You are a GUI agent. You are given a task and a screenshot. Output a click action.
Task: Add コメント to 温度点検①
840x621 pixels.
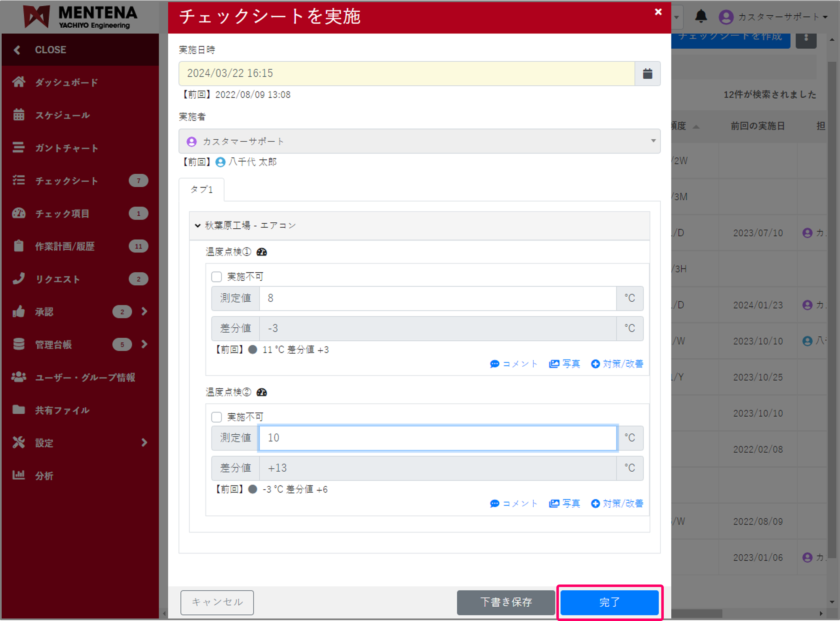tap(514, 364)
